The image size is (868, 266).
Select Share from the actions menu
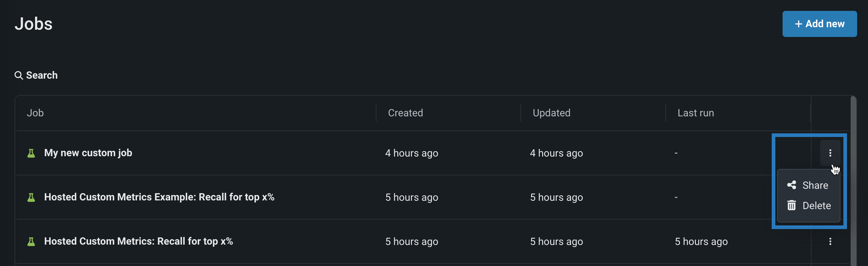(815, 185)
